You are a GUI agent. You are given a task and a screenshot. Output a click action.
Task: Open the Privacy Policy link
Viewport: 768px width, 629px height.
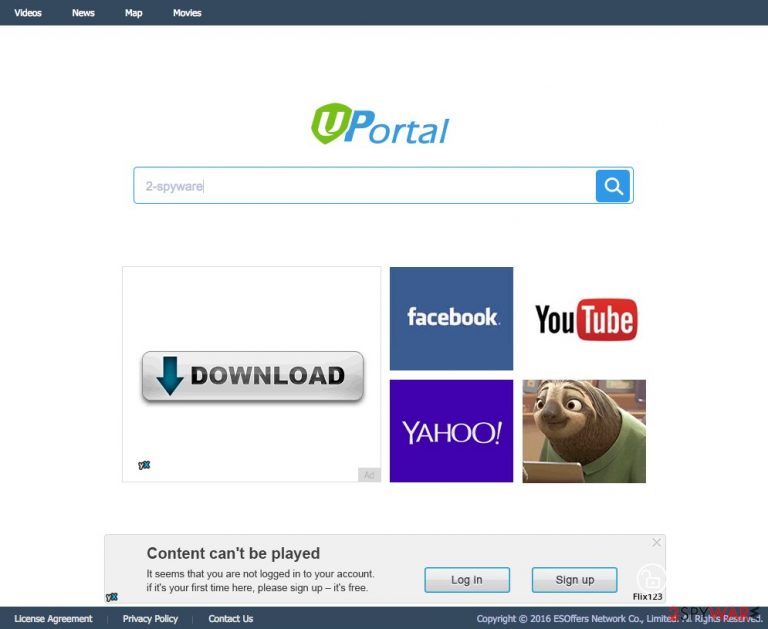pos(150,619)
